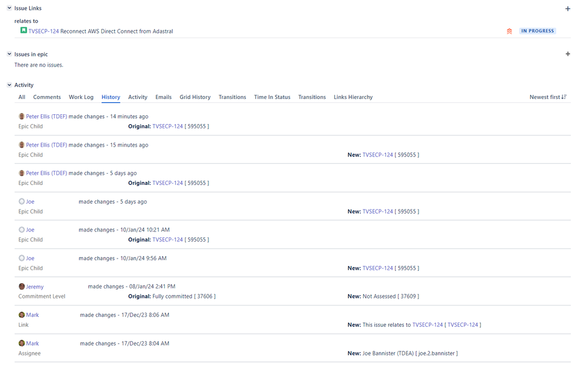The width and height of the screenshot is (588, 365).
Task: Click Joe's avatar on 9:56 AM entry
Action: (22, 258)
